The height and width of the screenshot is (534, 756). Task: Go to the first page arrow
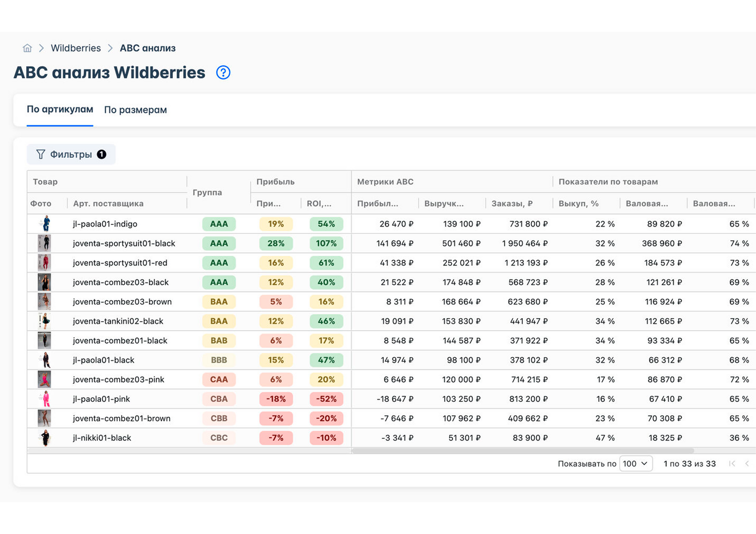click(x=732, y=463)
